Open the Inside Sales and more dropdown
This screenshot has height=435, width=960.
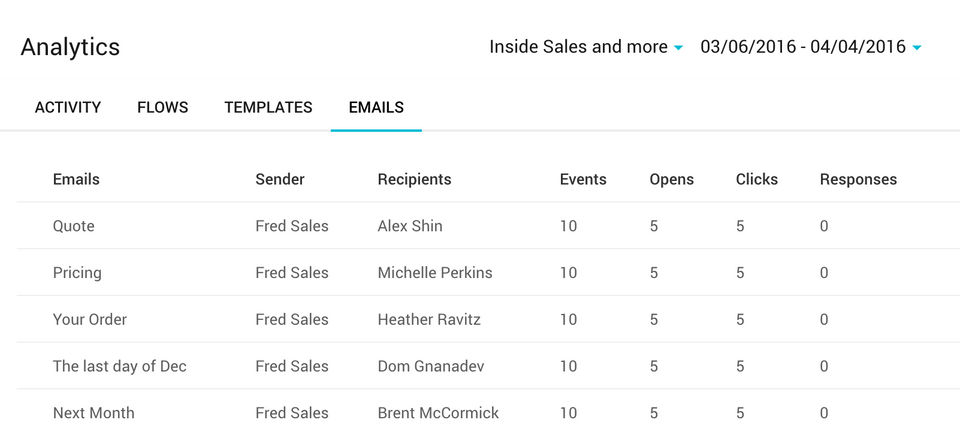pos(586,47)
